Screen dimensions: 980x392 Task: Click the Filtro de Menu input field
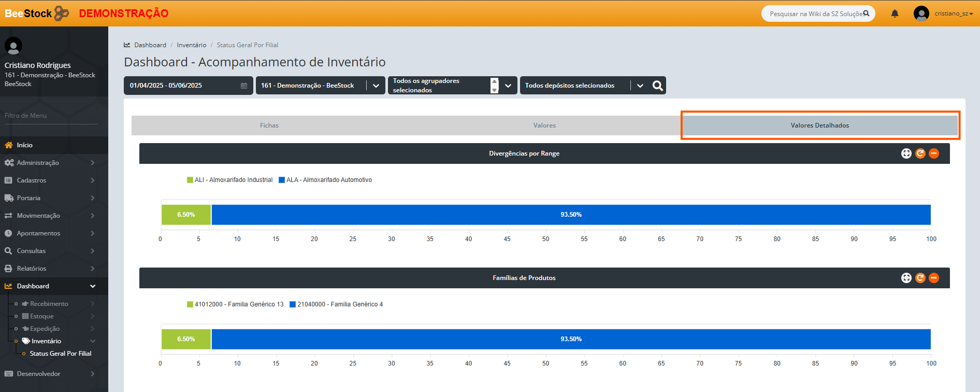pos(51,116)
